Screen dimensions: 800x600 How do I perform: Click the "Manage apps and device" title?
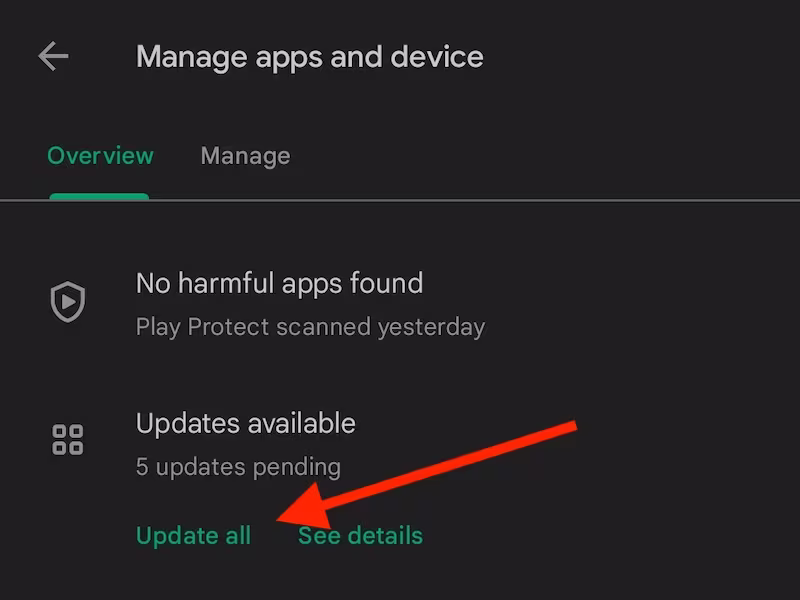click(309, 57)
